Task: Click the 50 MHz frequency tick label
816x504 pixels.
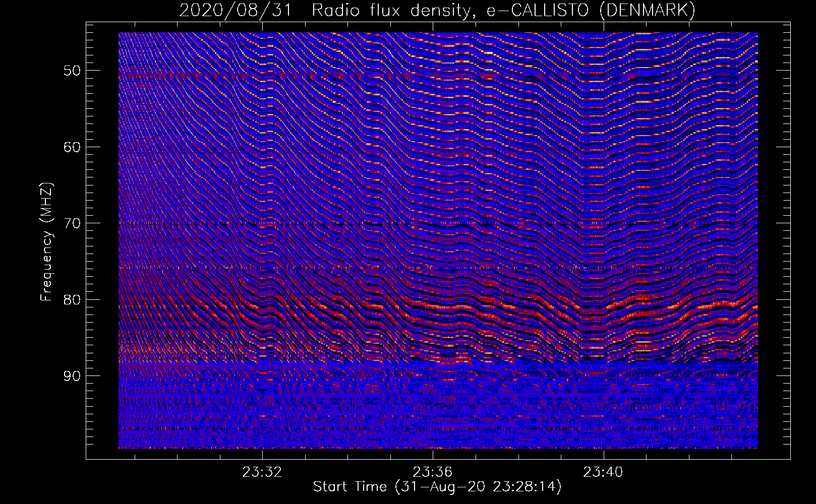Action: coord(72,71)
